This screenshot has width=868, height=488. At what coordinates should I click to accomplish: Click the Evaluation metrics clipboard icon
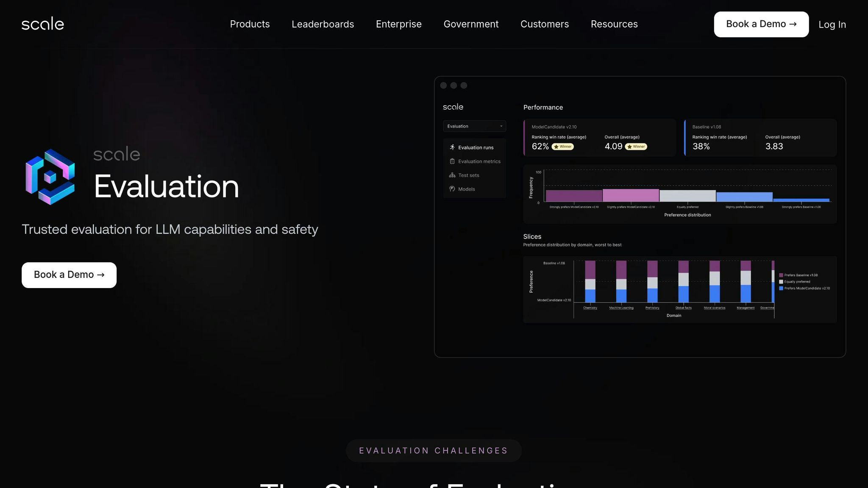pyautogui.click(x=452, y=161)
